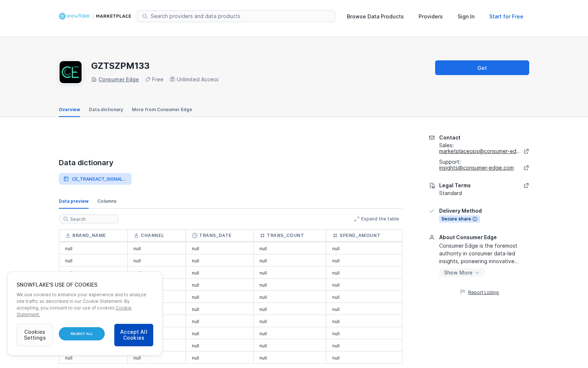Click the marketplaceops sales email link

[x=480, y=151]
